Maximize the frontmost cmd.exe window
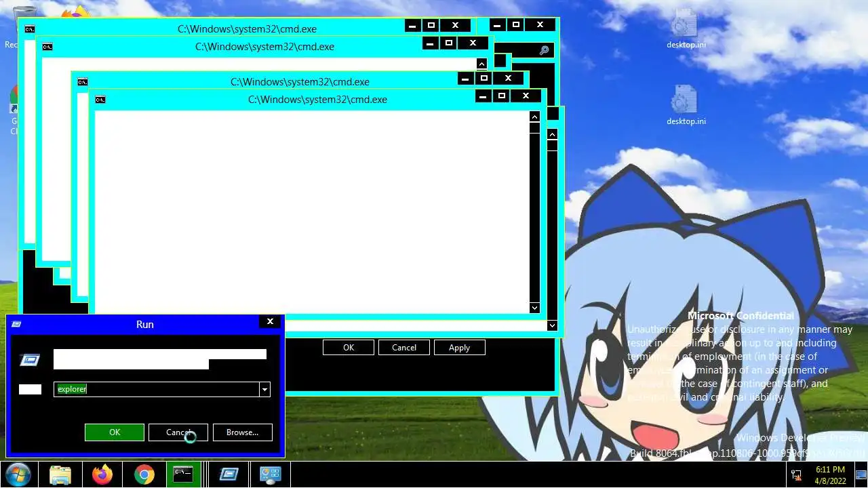This screenshot has width=868, height=488. coord(502,96)
